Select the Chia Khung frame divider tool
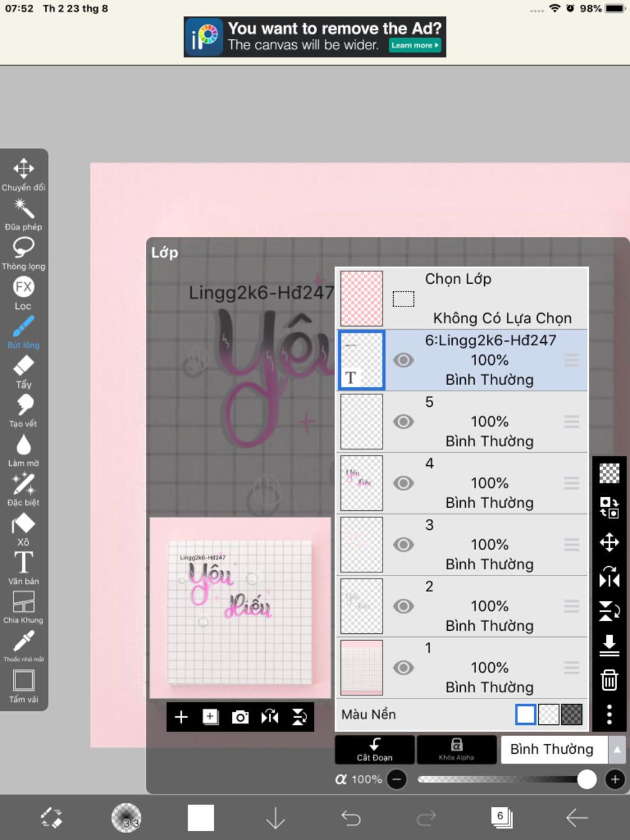Screen dimensions: 630x840 (23, 607)
